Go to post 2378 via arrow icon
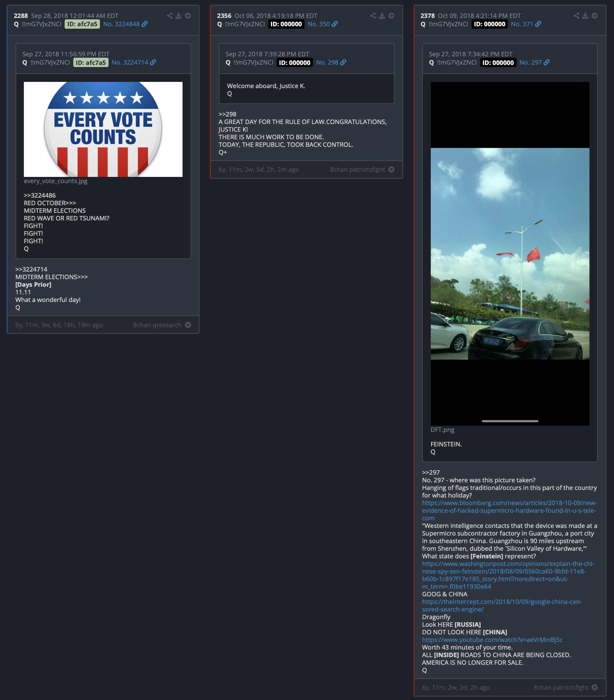Image resolution: width=614 pixels, height=700 pixels. click(x=594, y=16)
